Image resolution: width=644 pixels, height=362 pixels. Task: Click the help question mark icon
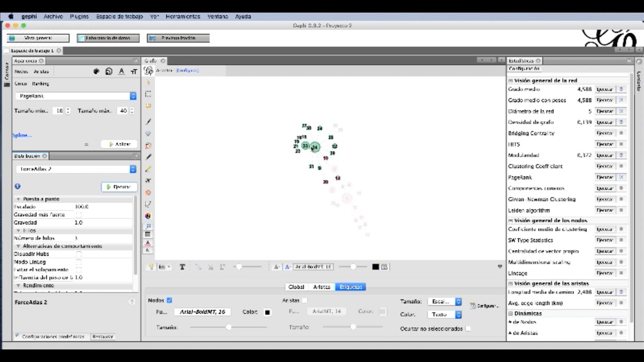(132, 302)
